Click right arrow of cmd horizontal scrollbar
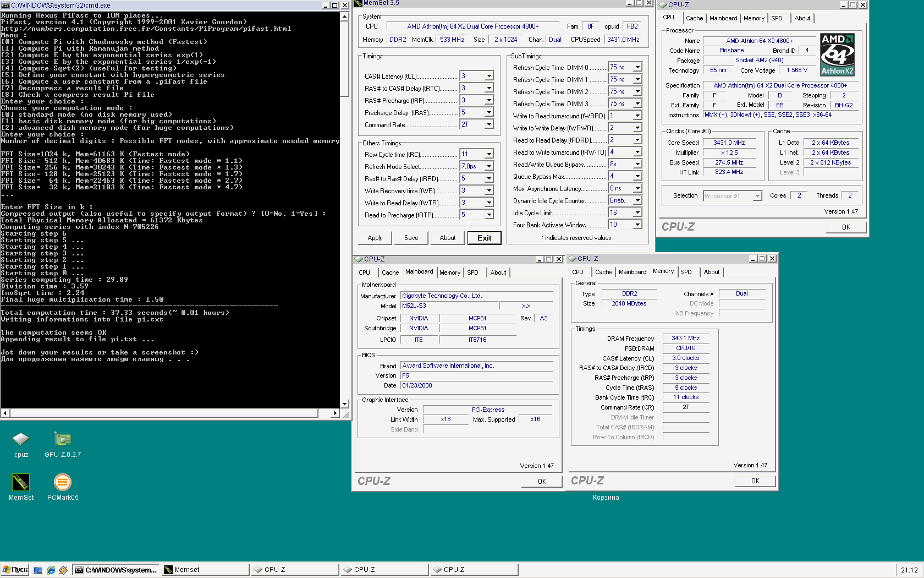Screen dimensions: 924x578 tap(335, 413)
